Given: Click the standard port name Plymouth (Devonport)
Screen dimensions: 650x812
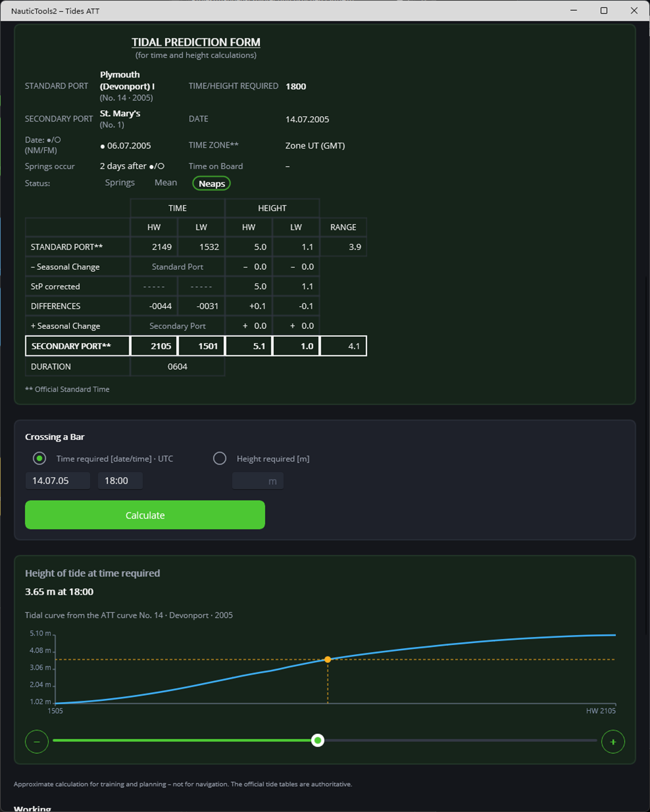Looking at the screenshot, I should pyautogui.click(x=127, y=80).
